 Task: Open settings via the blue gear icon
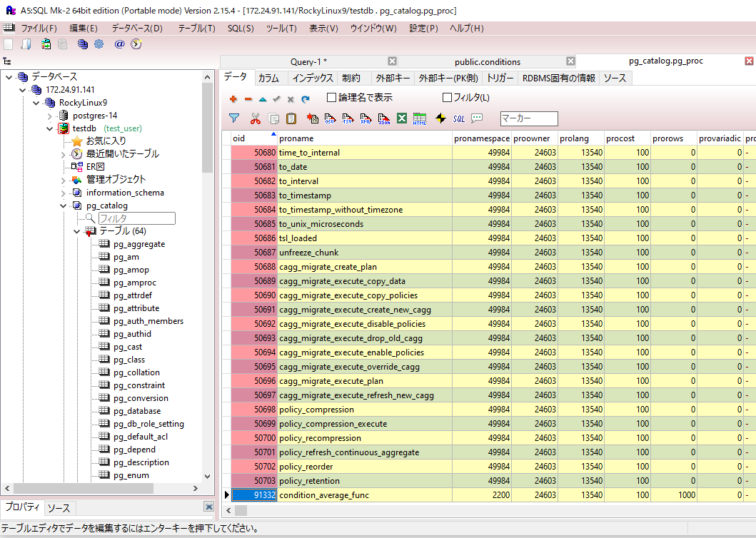[x=99, y=44]
